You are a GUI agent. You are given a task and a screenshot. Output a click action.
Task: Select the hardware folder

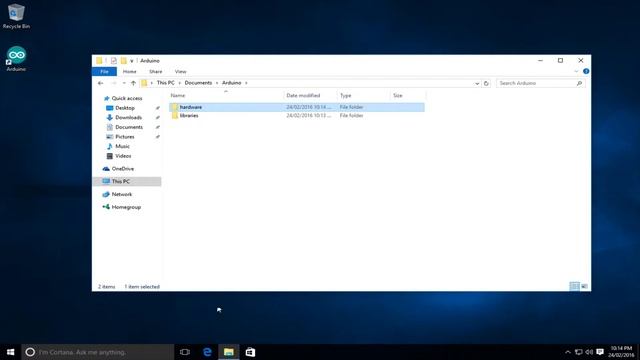(x=297, y=107)
